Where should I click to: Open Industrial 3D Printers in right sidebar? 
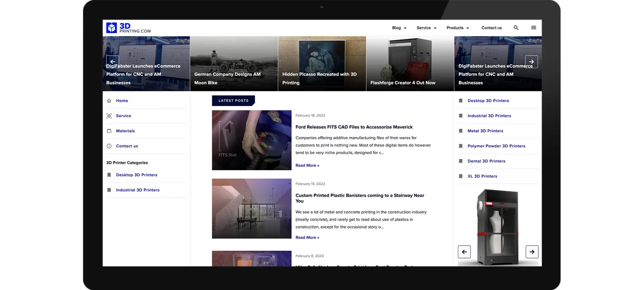489,116
